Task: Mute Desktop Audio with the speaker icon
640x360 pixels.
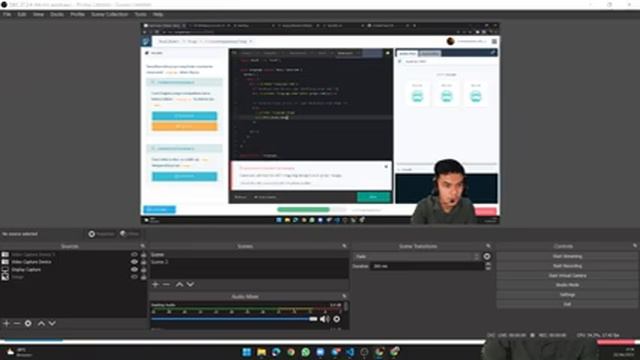Action: (324, 319)
